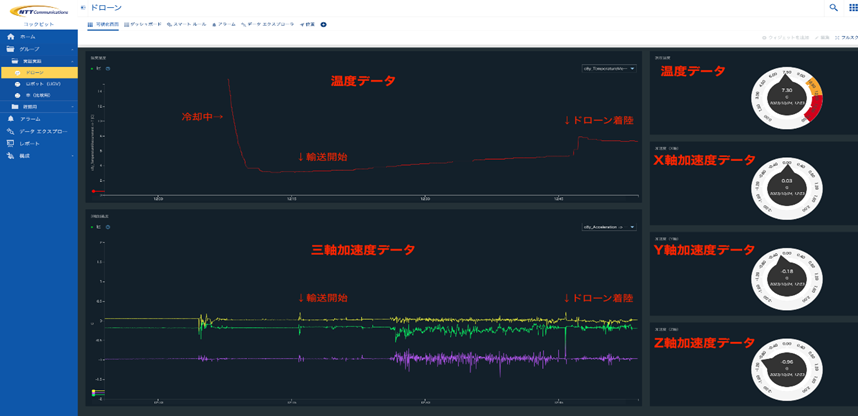Open the c8y_Acceleration series dropdown

point(609,227)
